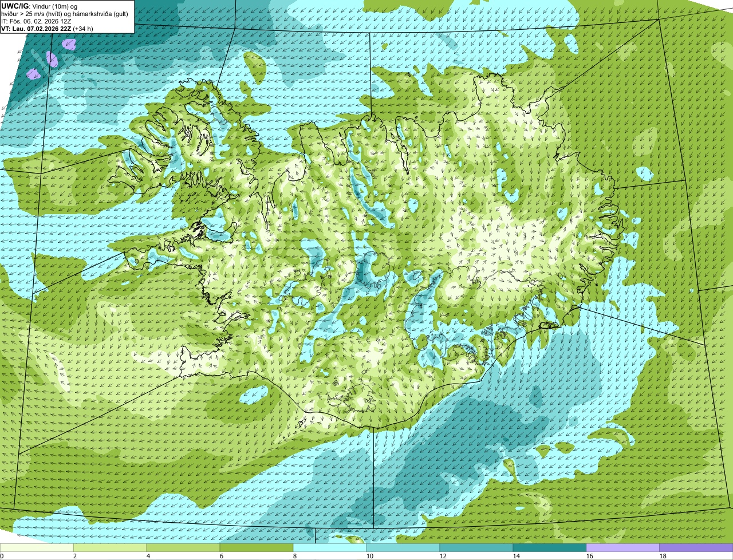The image size is (733, 560).
Task: Click the 16–18 m/s lavender legend swatch
Action: click(623, 547)
